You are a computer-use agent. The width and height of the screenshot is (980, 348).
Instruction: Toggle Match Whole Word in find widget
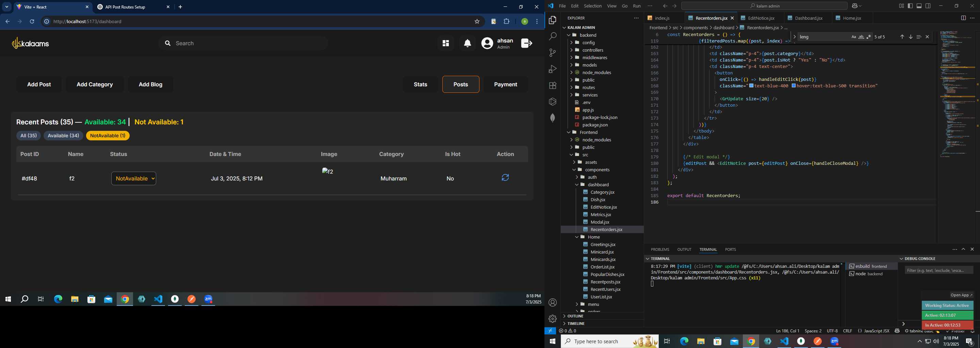tap(861, 37)
